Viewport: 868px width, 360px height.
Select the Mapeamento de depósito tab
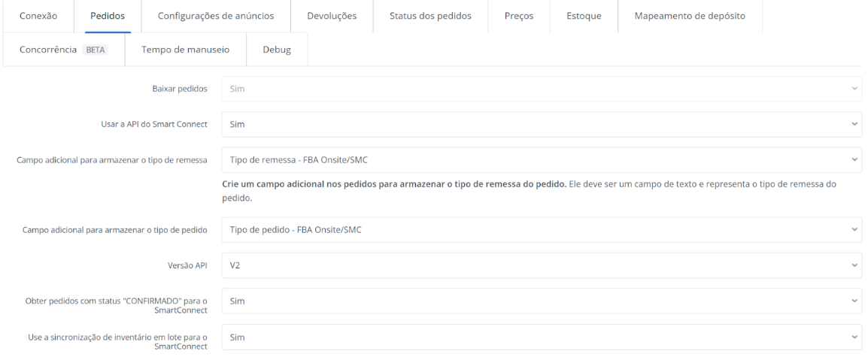pyautogui.click(x=690, y=17)
